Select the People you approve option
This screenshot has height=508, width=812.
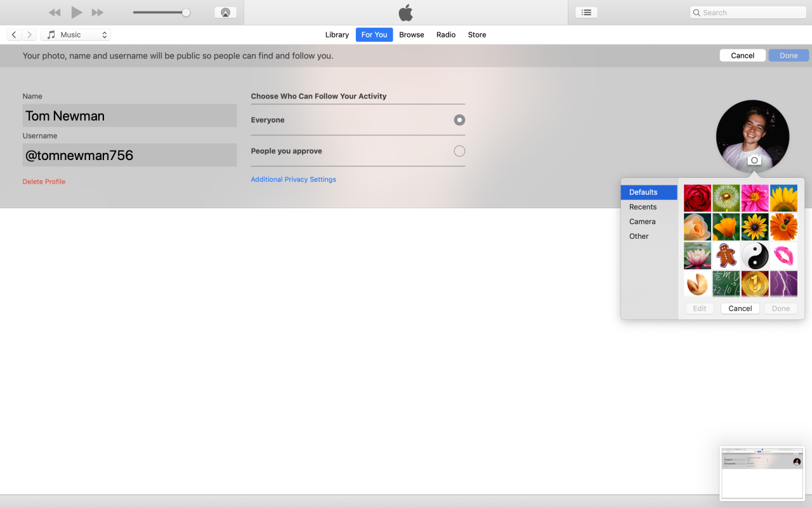(x=459, y=150)
